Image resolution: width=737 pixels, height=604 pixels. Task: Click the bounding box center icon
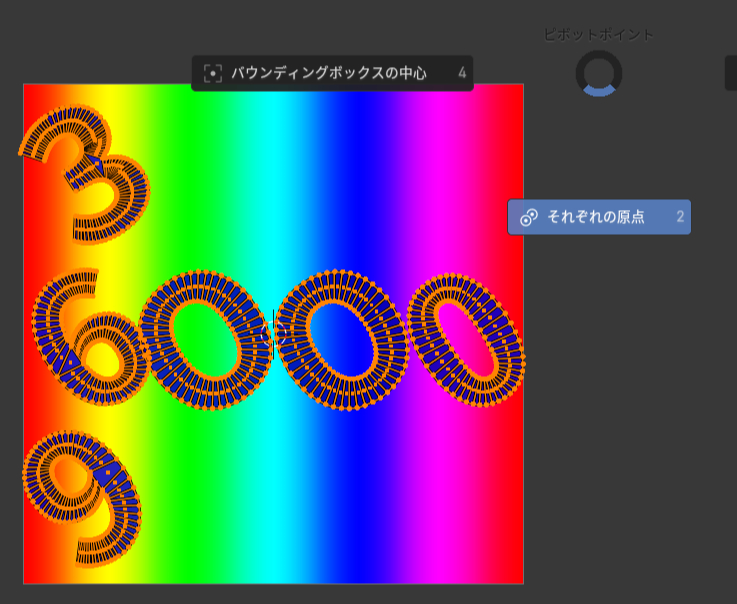[x=213, y=73]
